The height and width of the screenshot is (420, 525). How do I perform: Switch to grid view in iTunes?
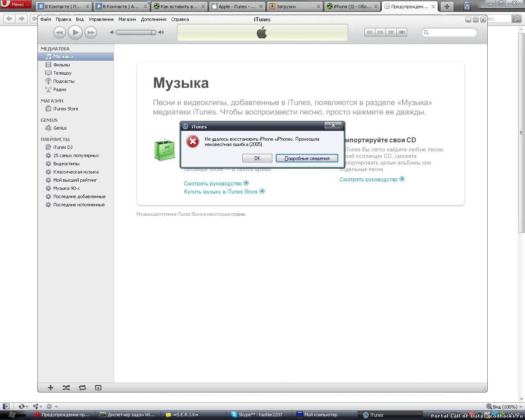click(391, 32)
